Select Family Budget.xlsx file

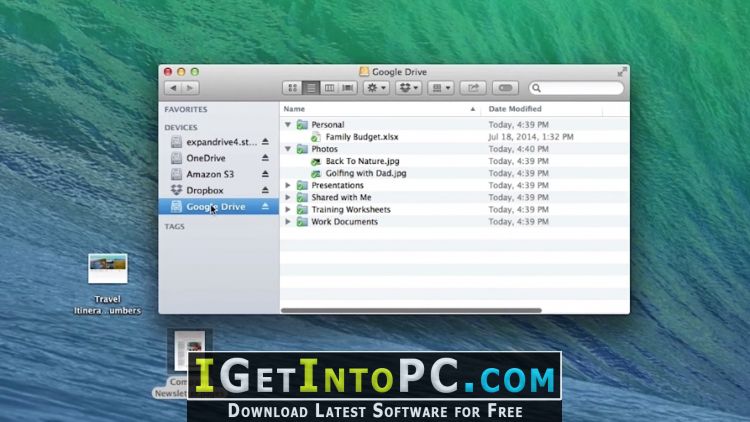point(362,137)
